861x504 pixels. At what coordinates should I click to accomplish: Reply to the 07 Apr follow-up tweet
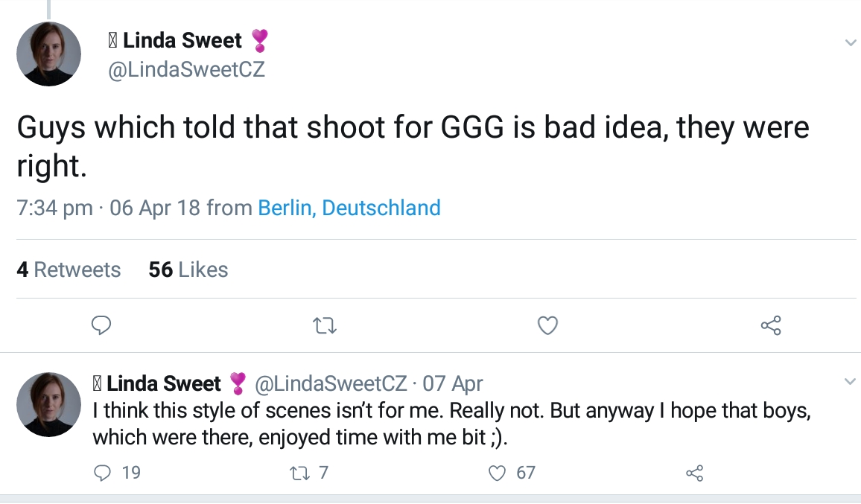click(104, 473)
